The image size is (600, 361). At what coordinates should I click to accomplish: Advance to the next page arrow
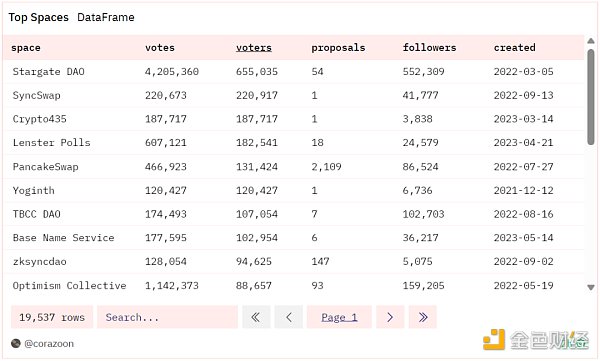(x=390, y=317)
